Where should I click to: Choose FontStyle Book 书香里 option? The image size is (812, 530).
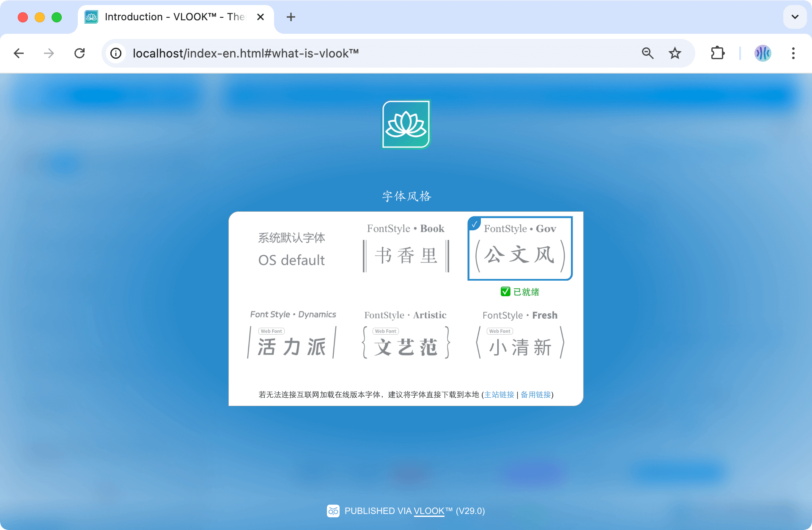point(406,248)
